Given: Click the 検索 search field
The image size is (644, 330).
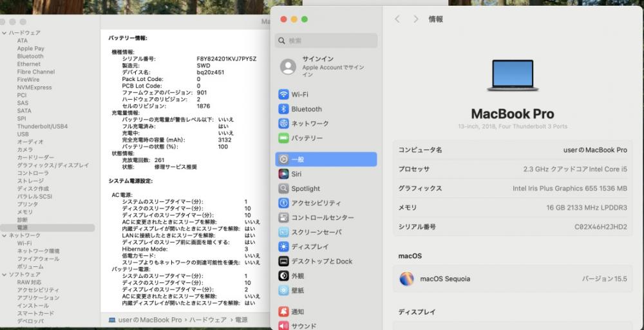Looking at the screenshot, I should pos(326,41).
